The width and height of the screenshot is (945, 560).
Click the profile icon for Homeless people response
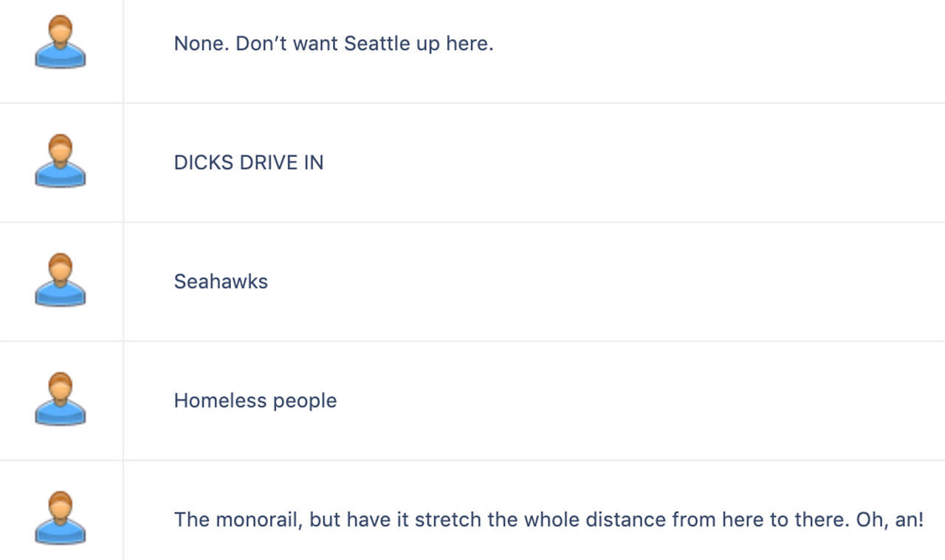tap(61, 399)
